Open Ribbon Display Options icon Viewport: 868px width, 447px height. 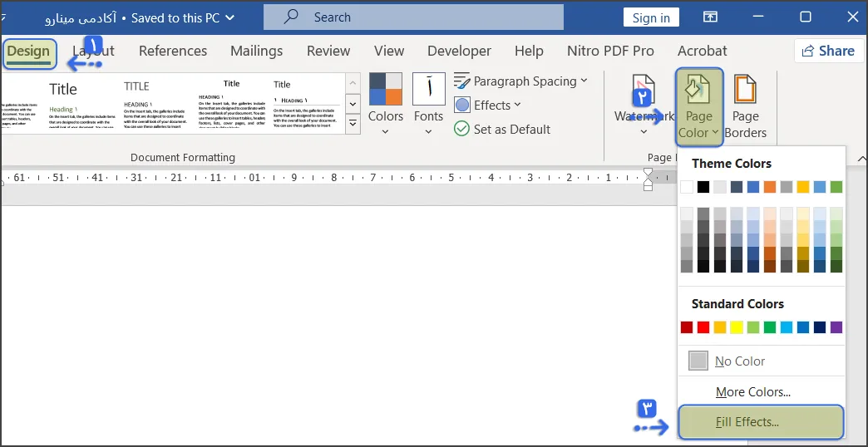point(710,17)
